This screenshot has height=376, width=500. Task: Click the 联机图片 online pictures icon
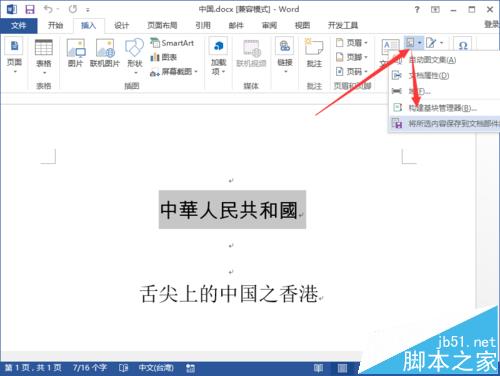[105, 53]
